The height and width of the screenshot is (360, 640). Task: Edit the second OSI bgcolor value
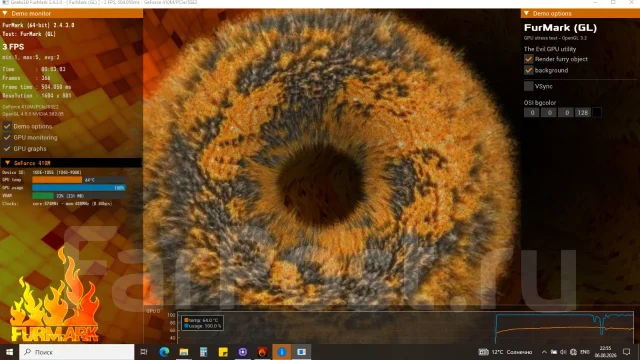pyautogui.click(x=549, y=113)
